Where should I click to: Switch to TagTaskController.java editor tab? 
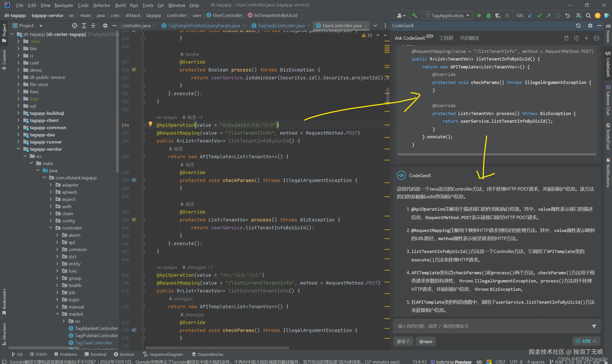[281, 26]
